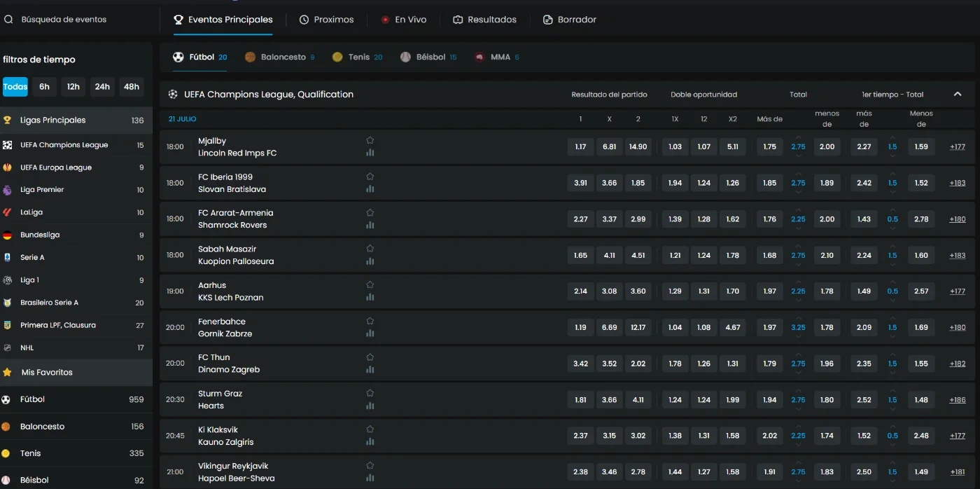
Task: Select the Béisbol sport tab
Action: (428, 57)
